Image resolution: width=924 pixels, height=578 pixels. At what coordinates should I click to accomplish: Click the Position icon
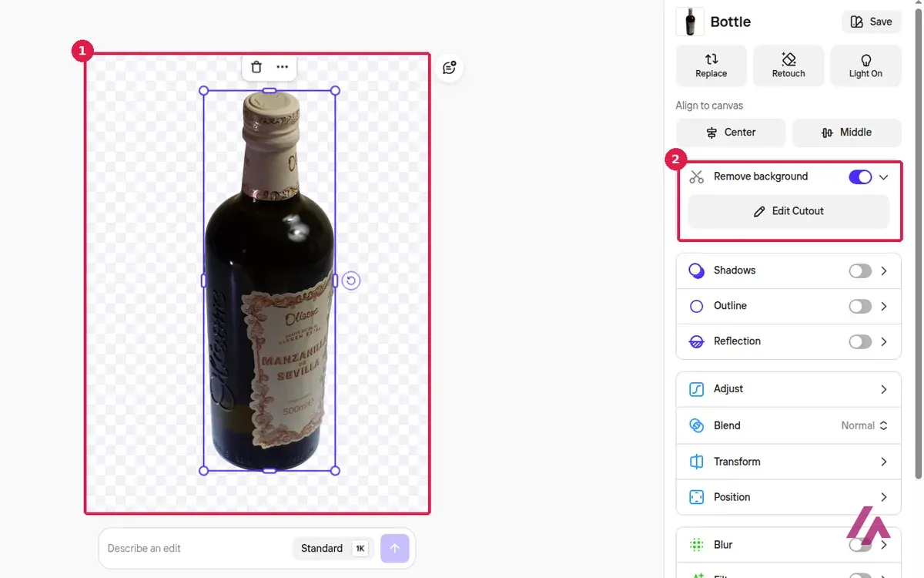[697, 497]
